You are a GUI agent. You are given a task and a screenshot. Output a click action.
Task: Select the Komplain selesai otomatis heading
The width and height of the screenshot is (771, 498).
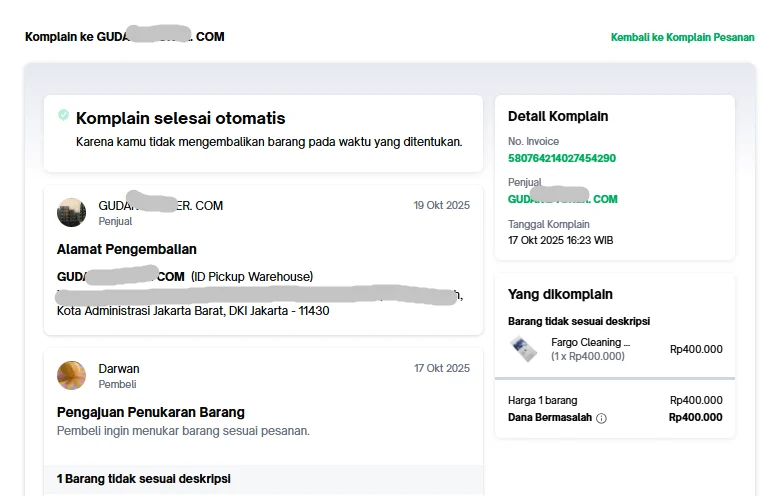click(180, 118)
